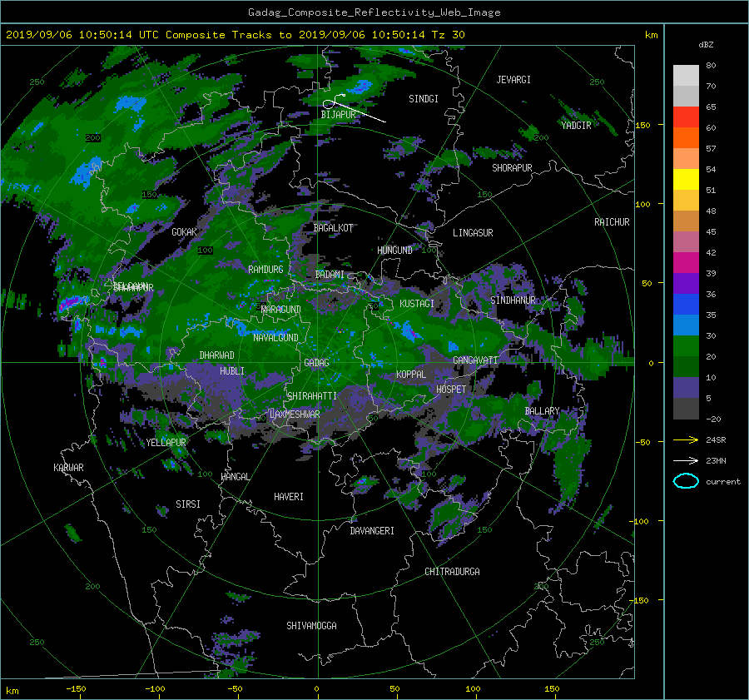Select the 'SHIRAHATTI' city label

coord(312,396)
